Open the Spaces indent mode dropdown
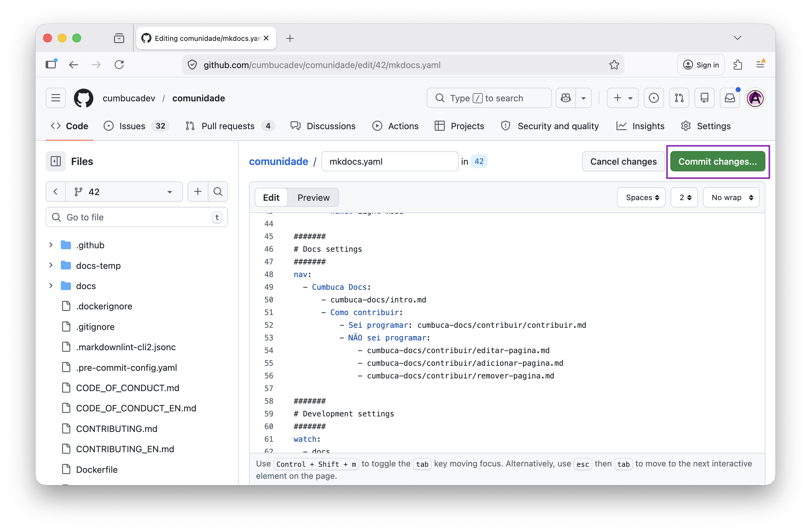Screen dimensions: 811x532 coord(641,198)
